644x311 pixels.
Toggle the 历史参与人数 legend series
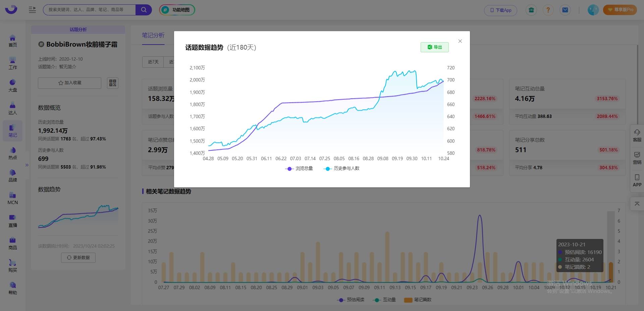click(341, 169)
